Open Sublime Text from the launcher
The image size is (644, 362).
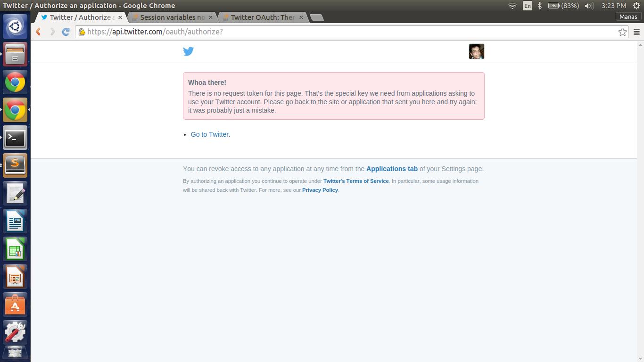(15, 165)
